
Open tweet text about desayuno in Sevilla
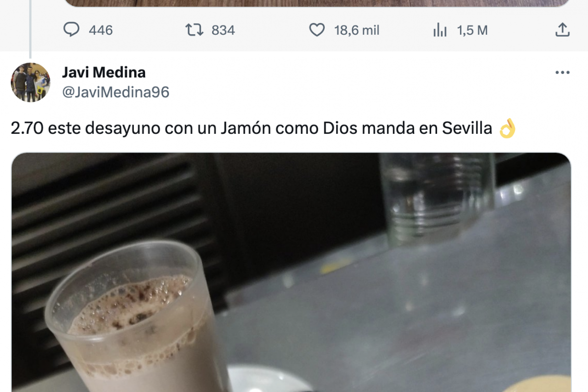(263, 128)
